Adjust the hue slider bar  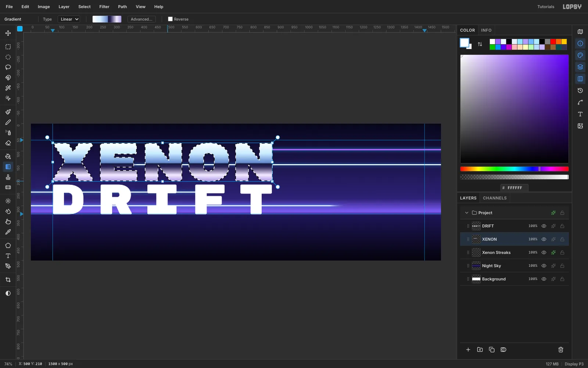click(514, 169)
